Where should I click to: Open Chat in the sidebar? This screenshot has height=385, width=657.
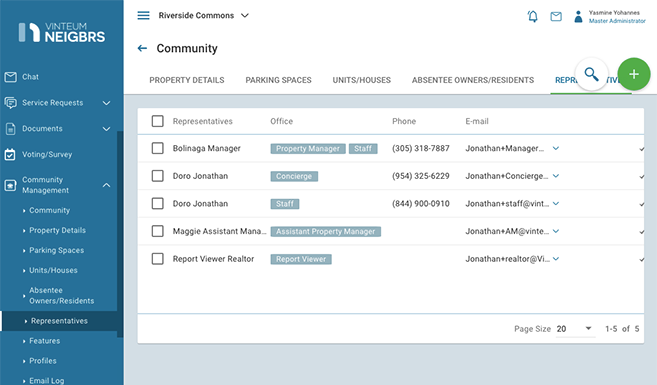click(x=30, y=77)
